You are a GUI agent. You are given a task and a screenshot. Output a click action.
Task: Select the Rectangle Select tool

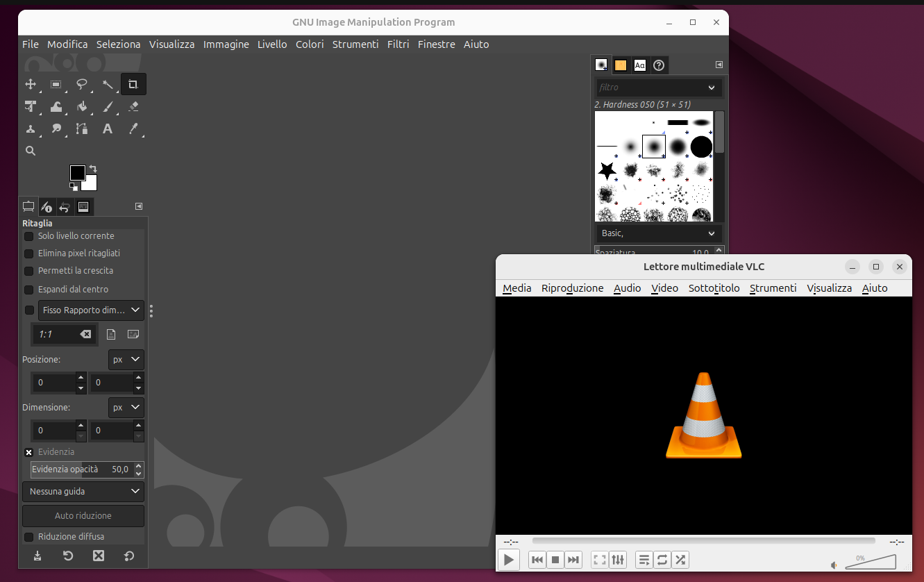(56, 85)
